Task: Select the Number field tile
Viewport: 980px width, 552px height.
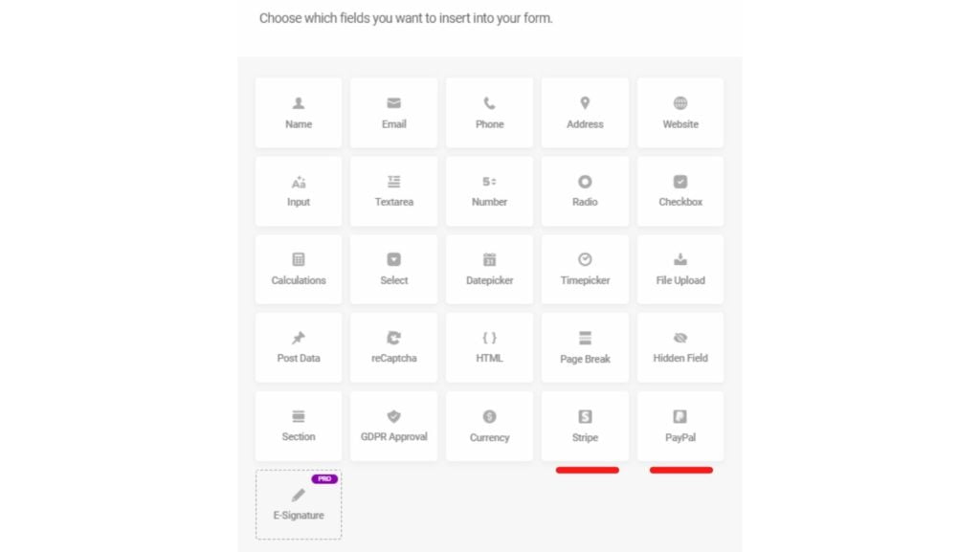Action: (x=489, y=191)
